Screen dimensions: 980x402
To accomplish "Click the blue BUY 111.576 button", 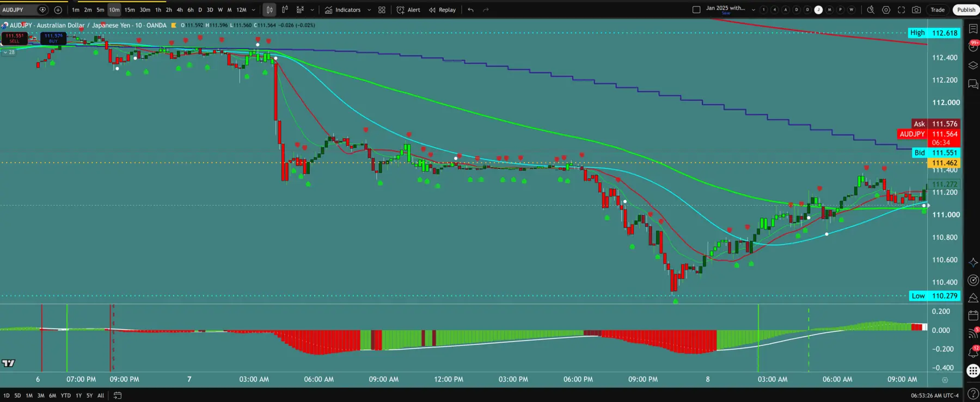I will [53, 39].
